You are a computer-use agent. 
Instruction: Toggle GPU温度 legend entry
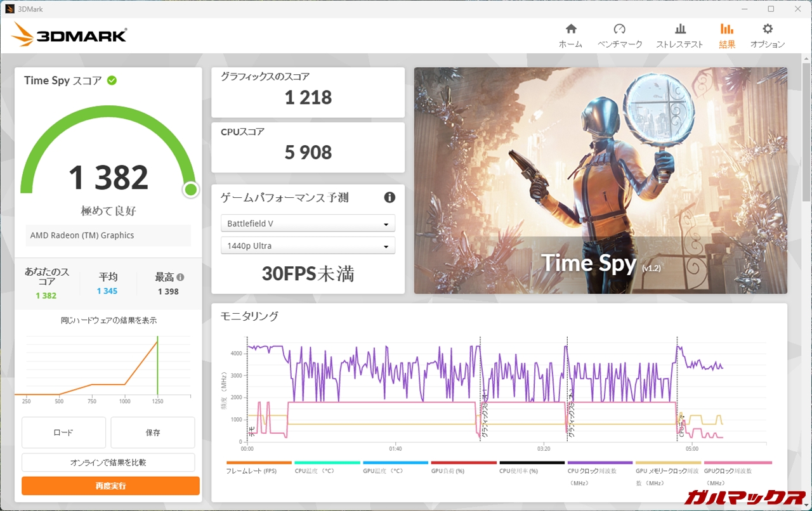point(395,468)
